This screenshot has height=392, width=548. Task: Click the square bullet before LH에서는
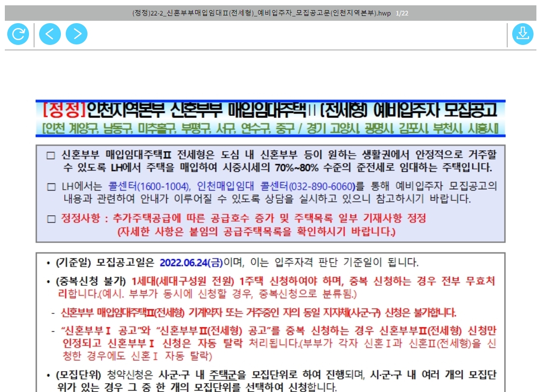tap(51, 187)
